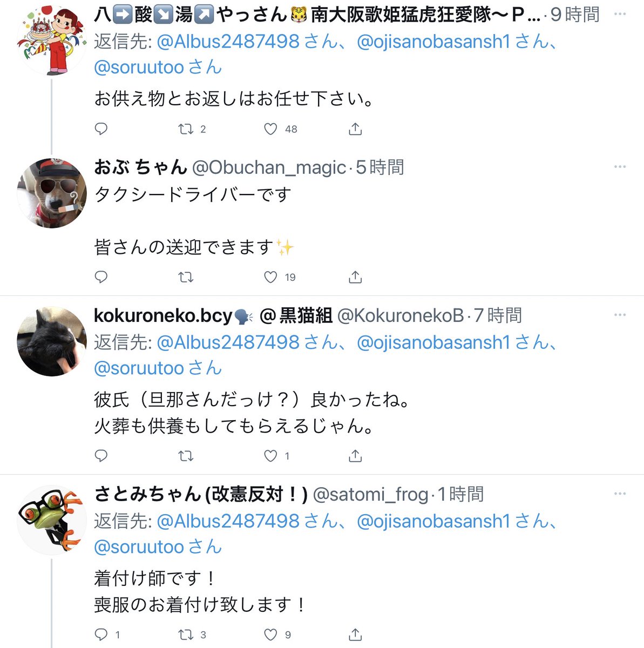Screen dimensions: 644x648
Task: Open the @Albus2487498 mention in the kokuroneko reply
Action: point(228,342)
